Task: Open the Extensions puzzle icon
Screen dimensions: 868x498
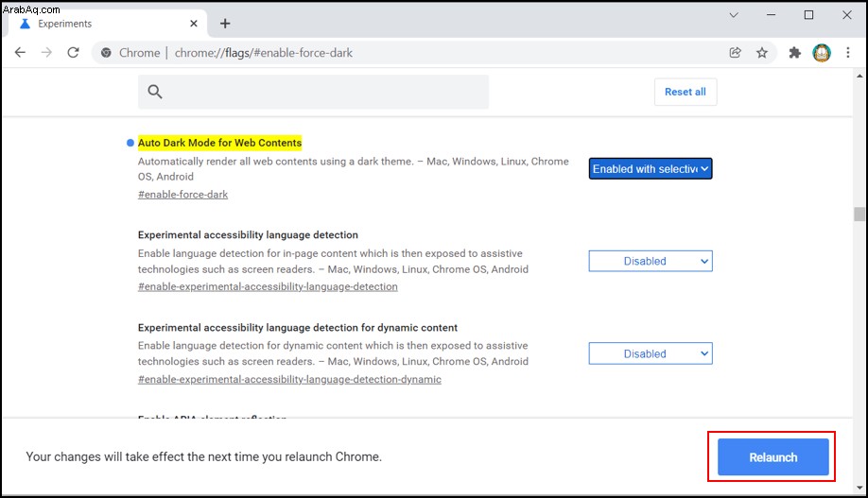Action: 795,53
